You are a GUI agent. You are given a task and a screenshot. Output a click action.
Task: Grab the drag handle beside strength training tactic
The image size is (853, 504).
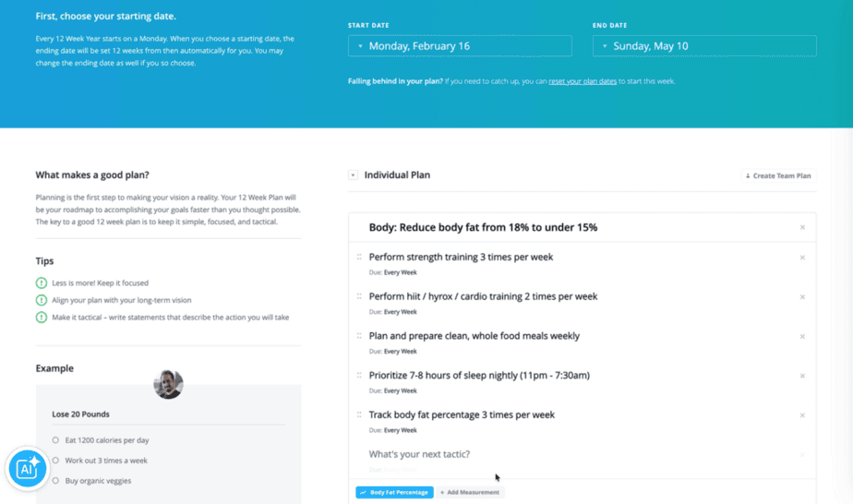(359, 257)
